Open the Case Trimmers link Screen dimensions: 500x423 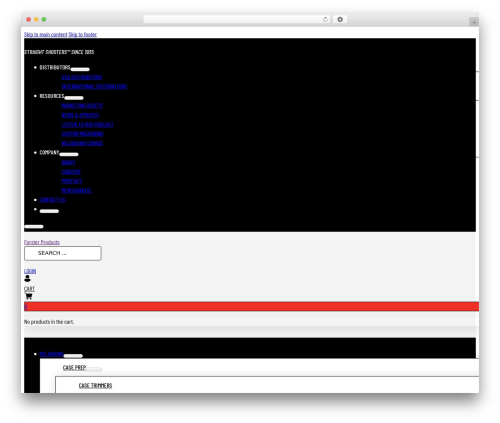pyautogui.click(x=95, y=385)
